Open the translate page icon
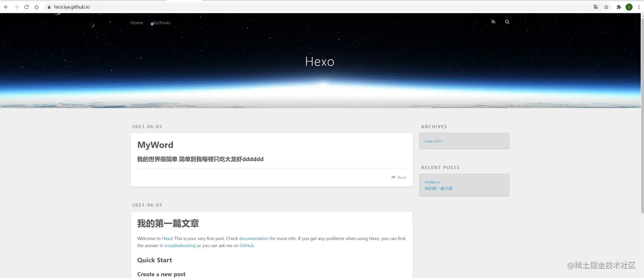 pyautogui.click(x=596, y=7)
